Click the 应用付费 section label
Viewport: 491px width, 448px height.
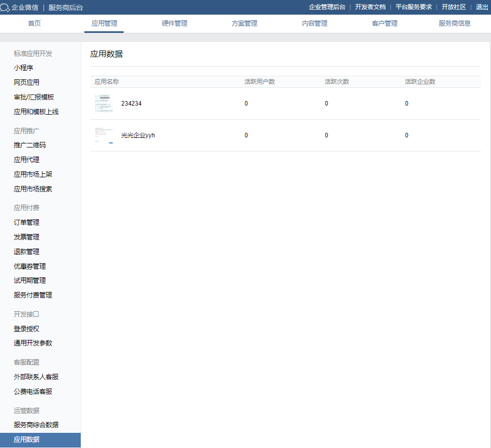(27, 208)
